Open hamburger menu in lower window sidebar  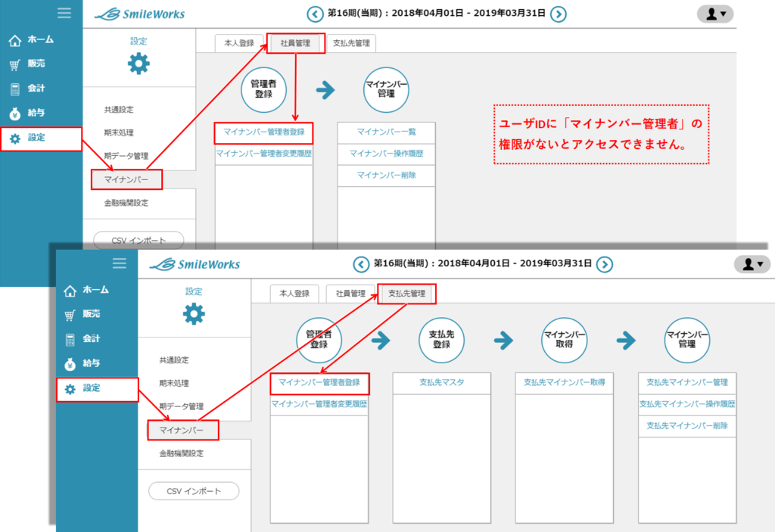(x=119, y=263)
